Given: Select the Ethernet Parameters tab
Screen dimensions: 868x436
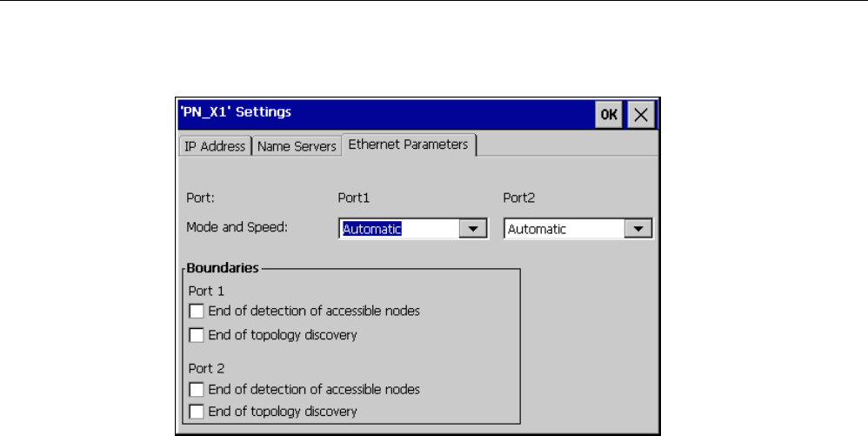Looking at the screenshot, I should click(x=408, y=144).
